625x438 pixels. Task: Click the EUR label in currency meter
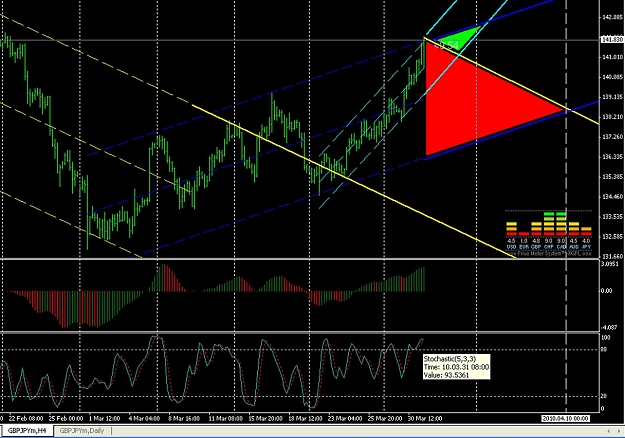524,247
